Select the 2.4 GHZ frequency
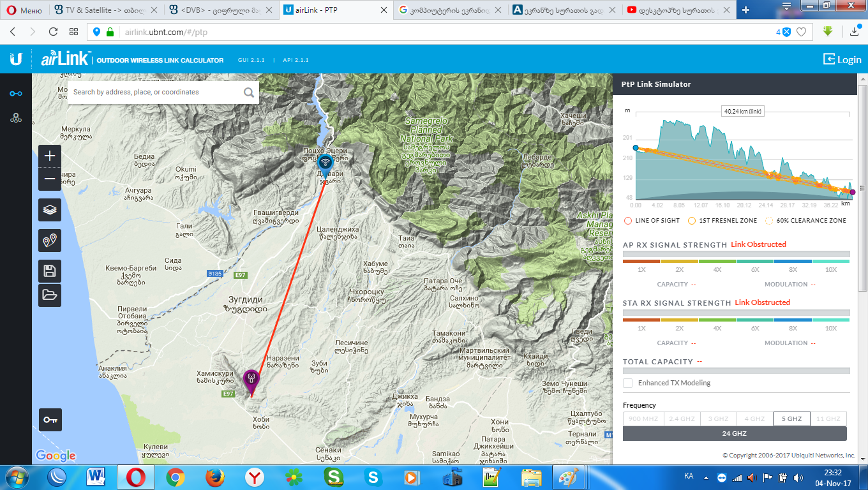The image size is (868, 490). tap(682, 419)
